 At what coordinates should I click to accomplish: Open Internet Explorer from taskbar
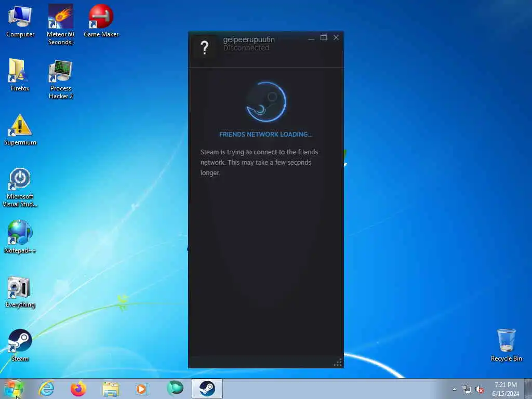click(46, 389)
